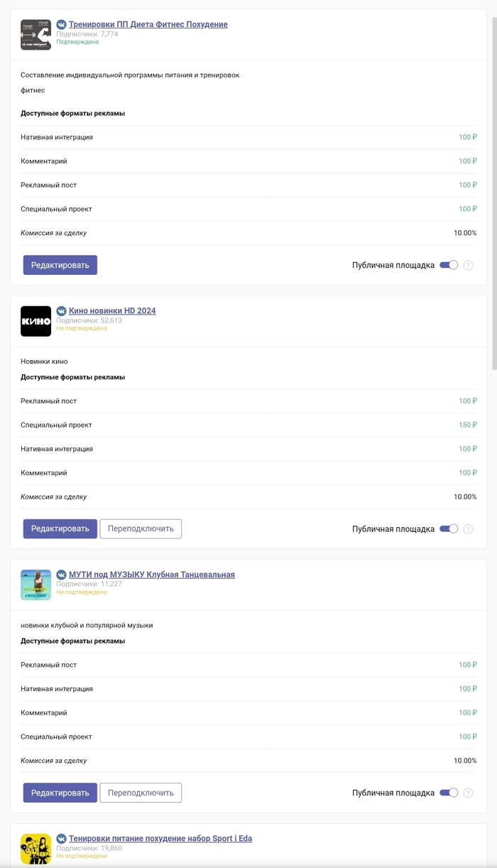497x868 pixels.
Task: Open Тренировки ПП Диета Фитнес Похудение link
Action: click(x=148, y=24)
